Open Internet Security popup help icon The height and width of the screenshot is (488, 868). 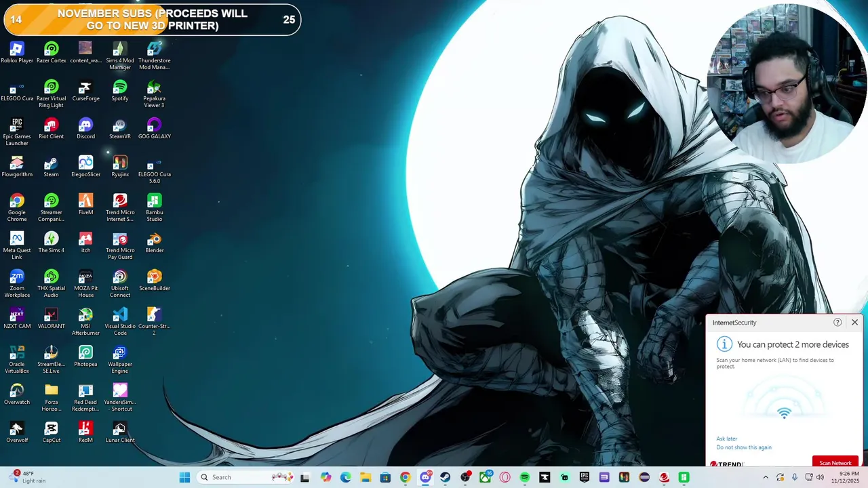click(837, 323)
